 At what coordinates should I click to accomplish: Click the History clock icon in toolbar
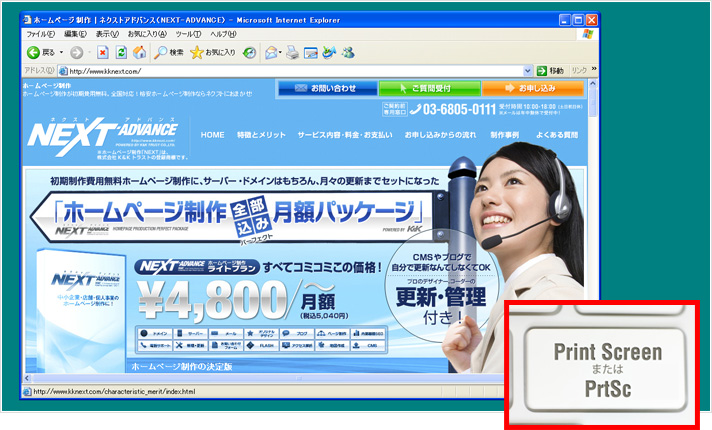(249, 53)
